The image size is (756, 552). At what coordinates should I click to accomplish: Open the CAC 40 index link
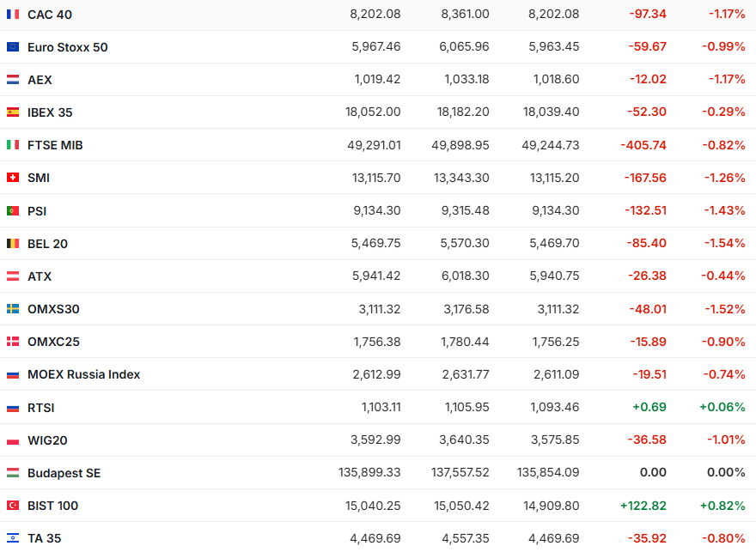[x=50, y=15]
